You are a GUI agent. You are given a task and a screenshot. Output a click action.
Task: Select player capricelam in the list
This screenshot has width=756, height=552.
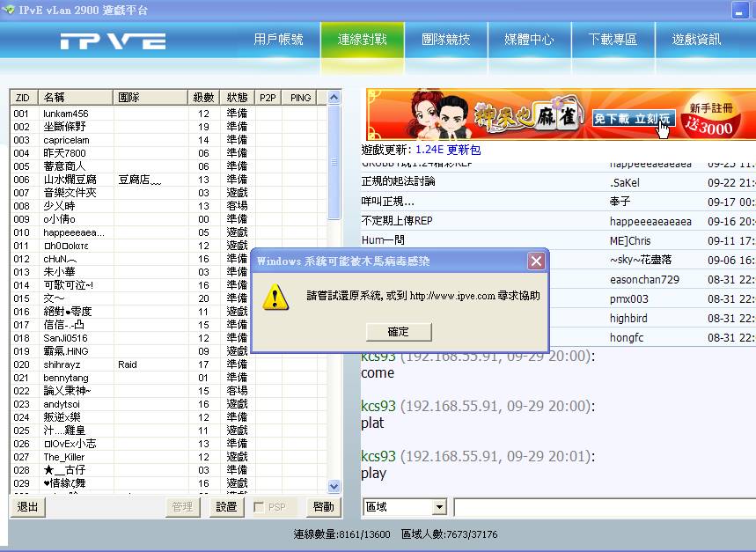click(66, 140)
